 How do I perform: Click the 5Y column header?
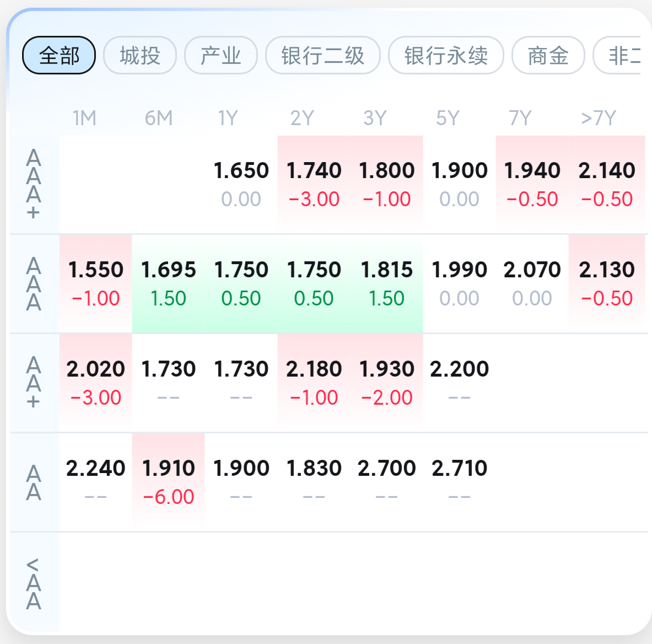[448, 118]
